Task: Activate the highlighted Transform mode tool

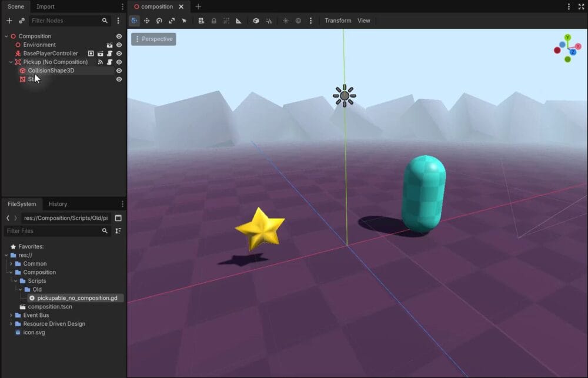Action: pos(134,21)
